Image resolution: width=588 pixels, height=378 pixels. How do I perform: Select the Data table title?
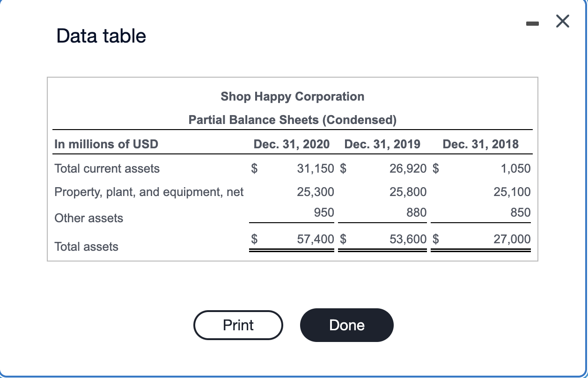pyautogui.click(x=101, y=36)
